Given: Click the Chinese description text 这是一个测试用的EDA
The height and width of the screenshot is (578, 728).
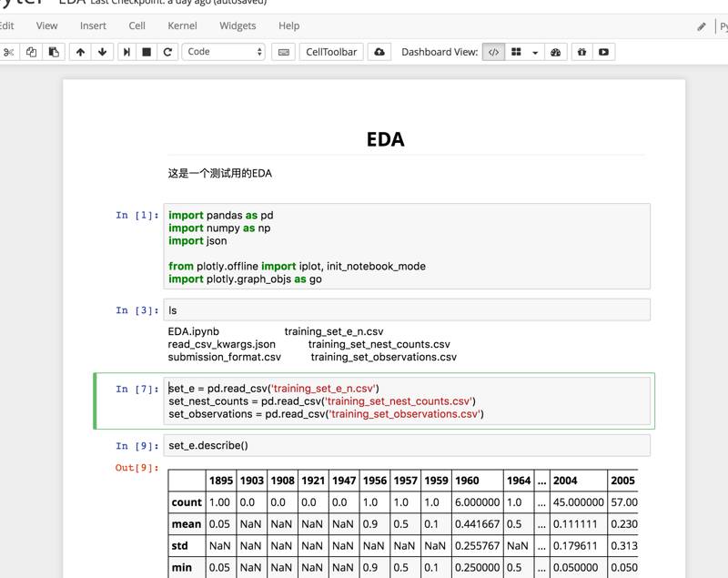Looking at the screenshot, I should click(220, 173).
